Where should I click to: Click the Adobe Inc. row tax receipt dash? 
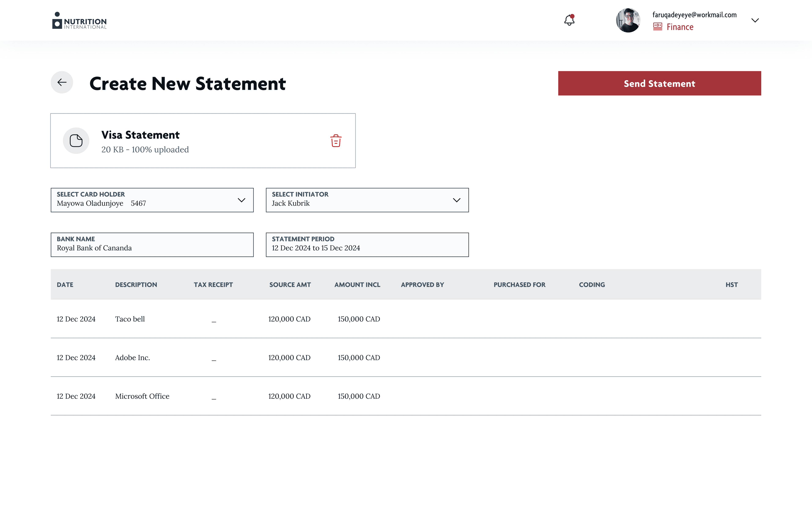[x=214, y=360]
